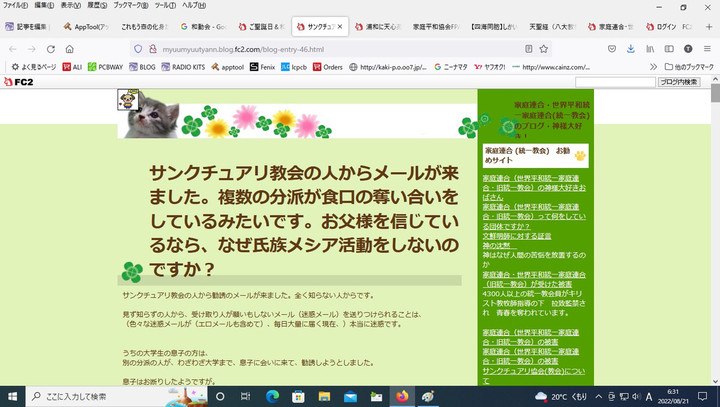Click the FC2 logo
The width and height of the screenshot is (720, 407).
(x=17, y=81)
